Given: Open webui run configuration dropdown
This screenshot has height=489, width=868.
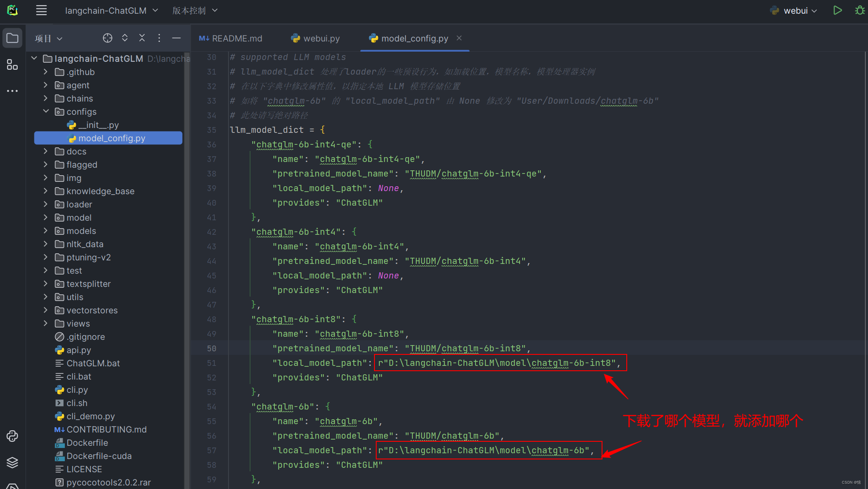Looking at the screenshot, I should [793, 11].
